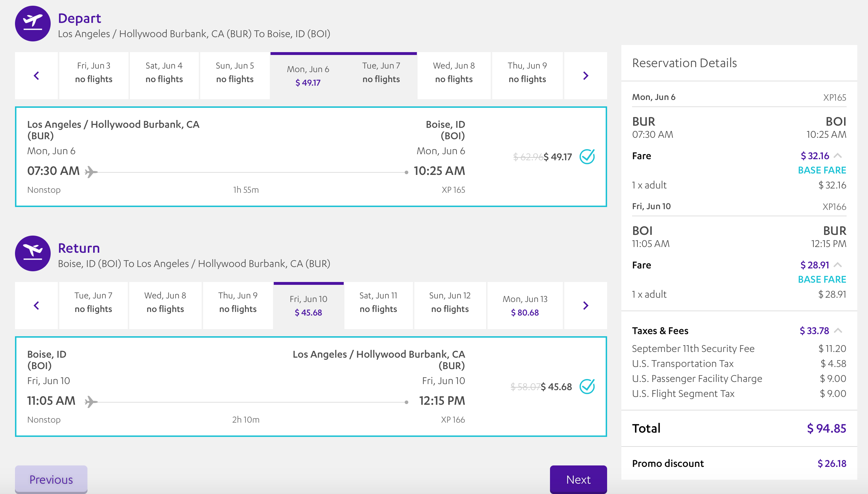Screen dimensions: 868x494
Task: Collapse the Taxes & Fees section
Action: click(838, 331)
